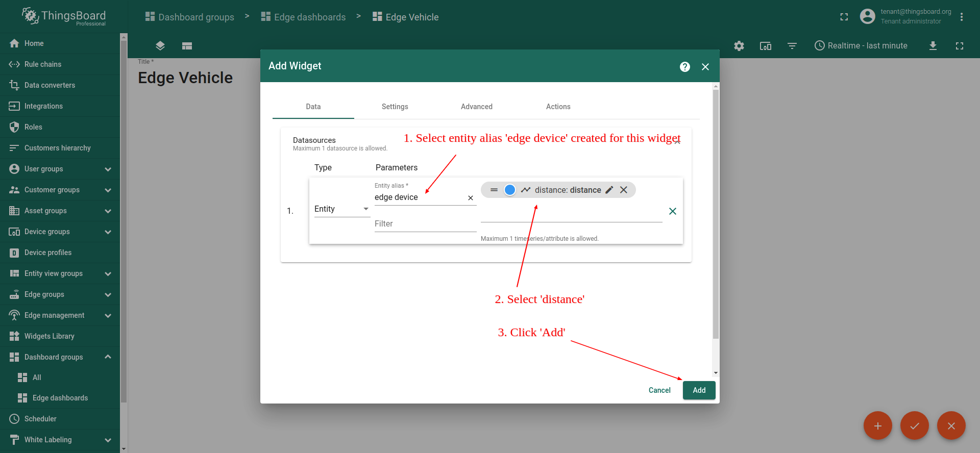The height and width of the screenshot is (453, 980).
Task: Click the timeseries key input line
Action: [571, 213]
